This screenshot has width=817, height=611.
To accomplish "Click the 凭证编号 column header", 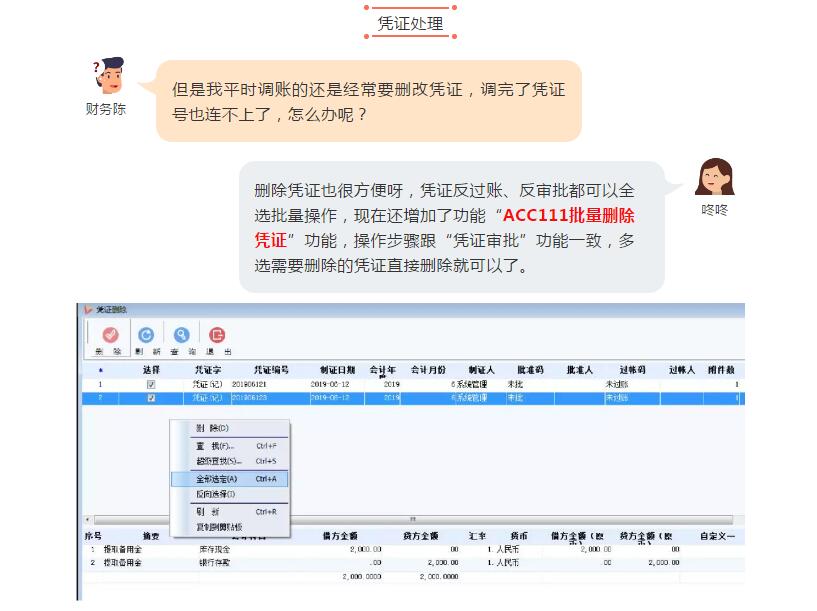I will click(x=270, y=369).
